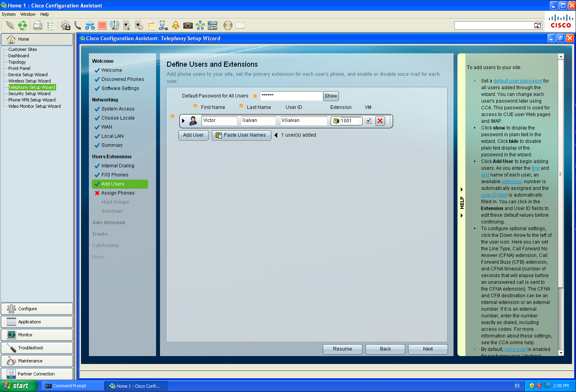Click the port with gear settings icon

point(139,26)
